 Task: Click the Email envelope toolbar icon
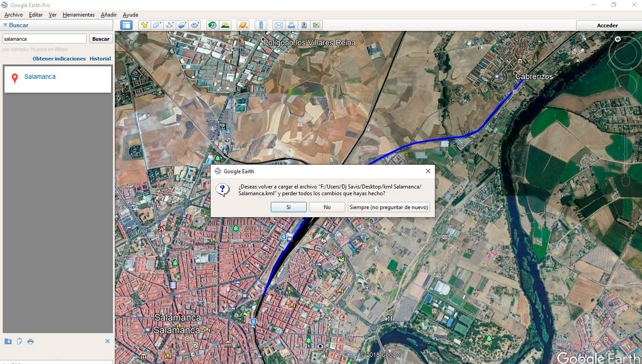278,25
